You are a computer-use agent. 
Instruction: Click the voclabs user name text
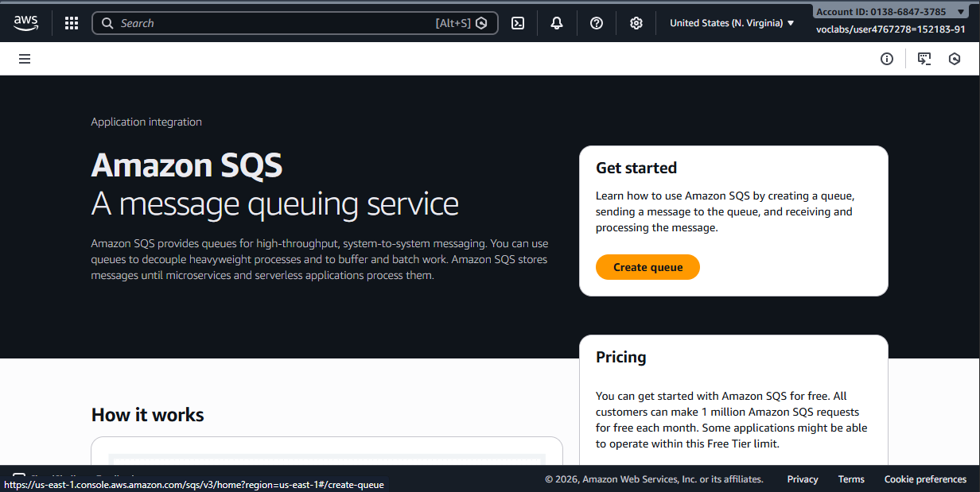pyautogui.click(x=891, y=29)
